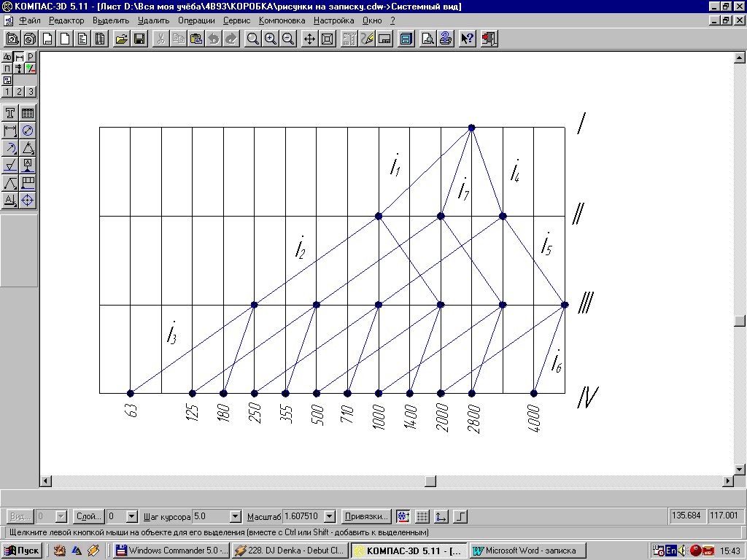Screen dimensions: 747x560
Task: Click the new 3D part icon
Action: click(x=30, y=39)
